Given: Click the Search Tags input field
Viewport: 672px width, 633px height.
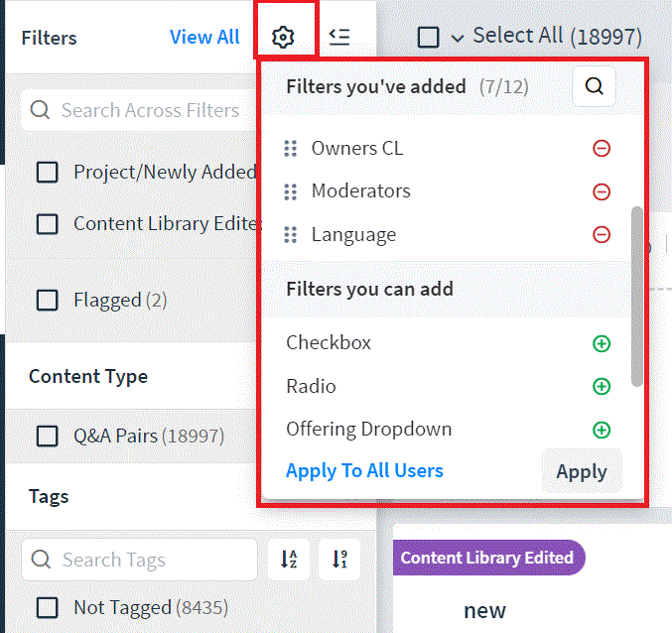Looking at the screenshot, I should click(140, 560).
